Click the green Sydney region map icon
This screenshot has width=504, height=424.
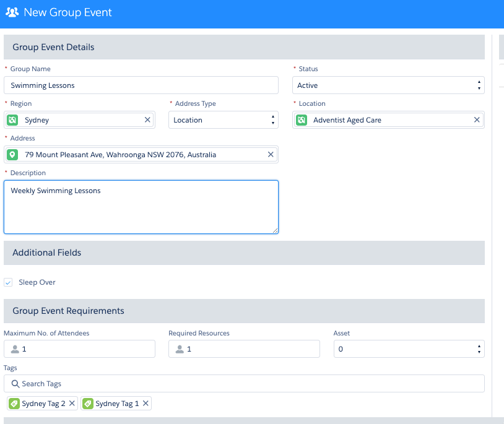12,120
